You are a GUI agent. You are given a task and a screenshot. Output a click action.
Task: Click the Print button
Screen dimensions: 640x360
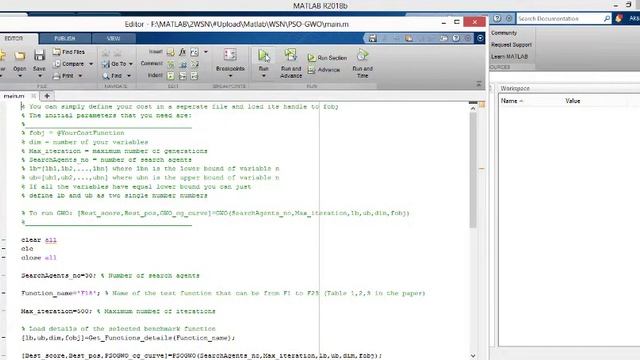click(64, 76)
